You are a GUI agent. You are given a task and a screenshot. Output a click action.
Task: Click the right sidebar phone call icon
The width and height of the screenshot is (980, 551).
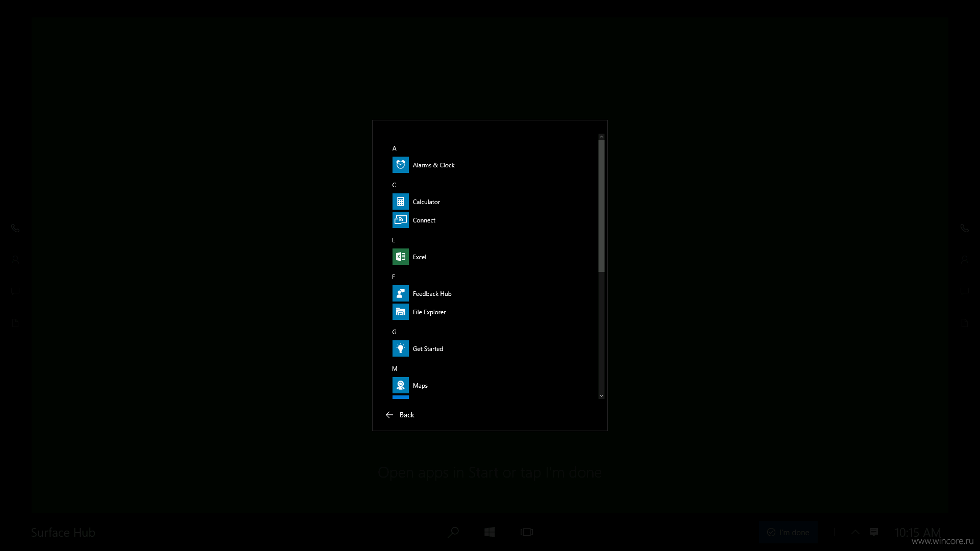pos(965,228)
